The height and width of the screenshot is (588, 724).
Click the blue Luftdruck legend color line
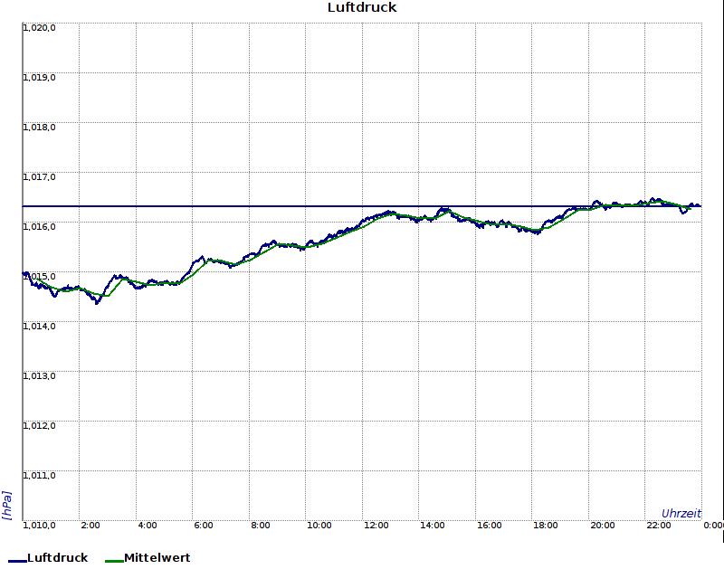click(17, 561)
